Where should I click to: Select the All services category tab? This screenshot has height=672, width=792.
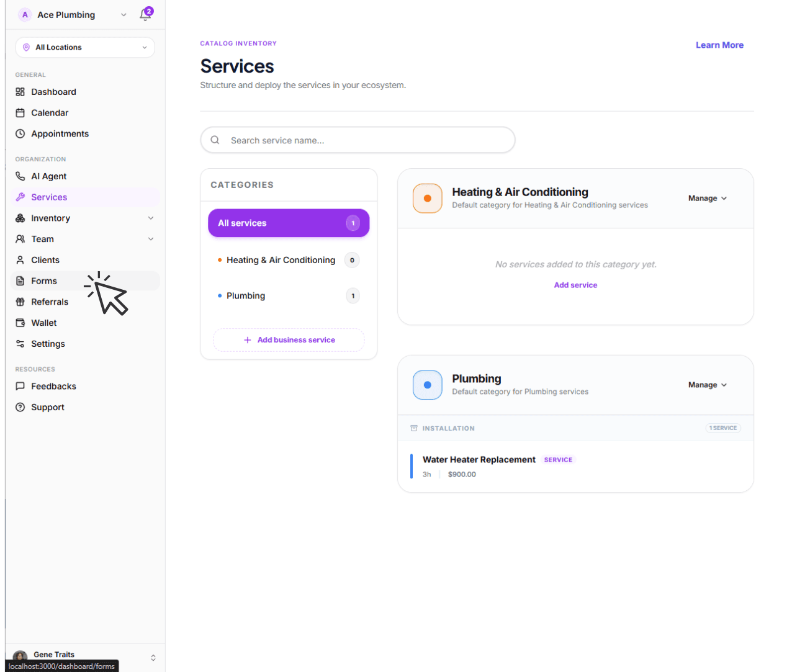(288, 223)
